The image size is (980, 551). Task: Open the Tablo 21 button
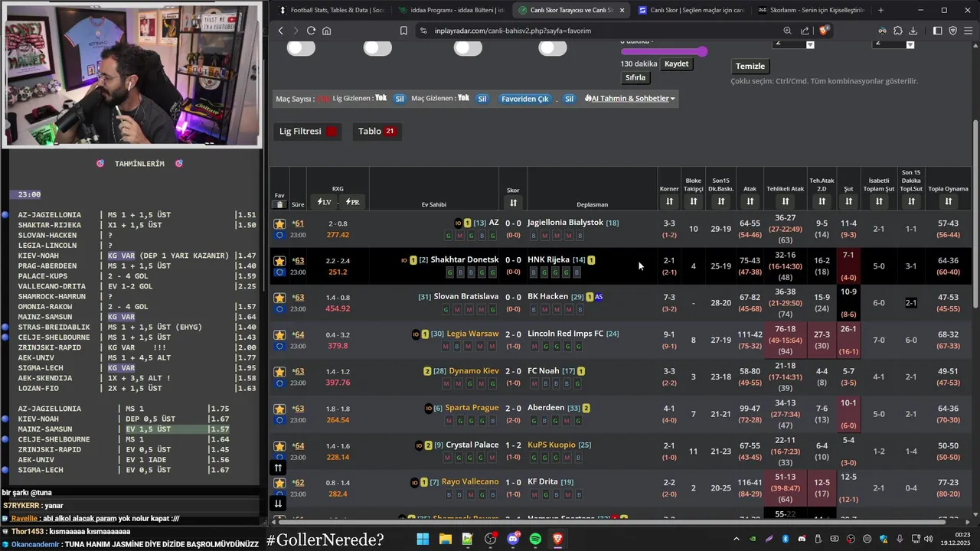376,131
